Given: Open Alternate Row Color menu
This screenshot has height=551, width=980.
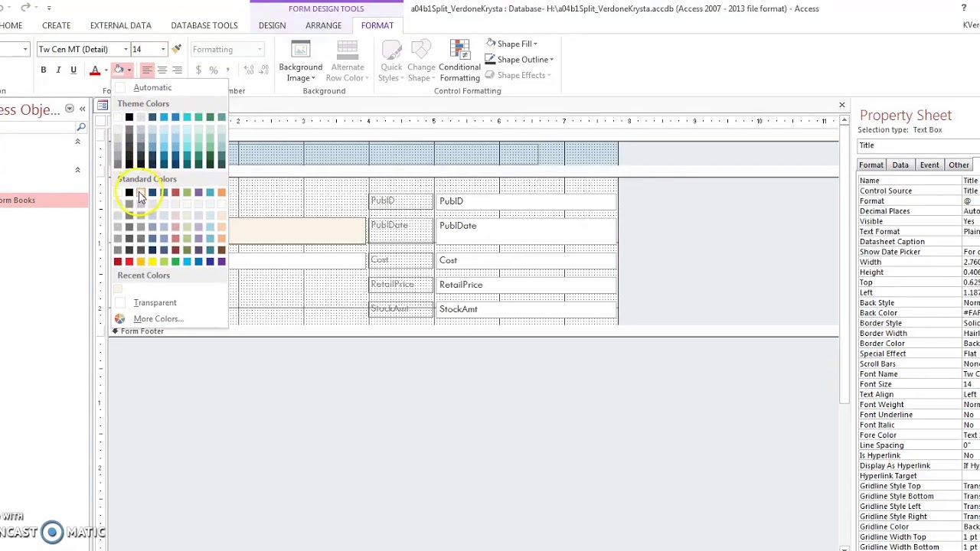Looking at the screenshot, I should click(x=348, y=61).
